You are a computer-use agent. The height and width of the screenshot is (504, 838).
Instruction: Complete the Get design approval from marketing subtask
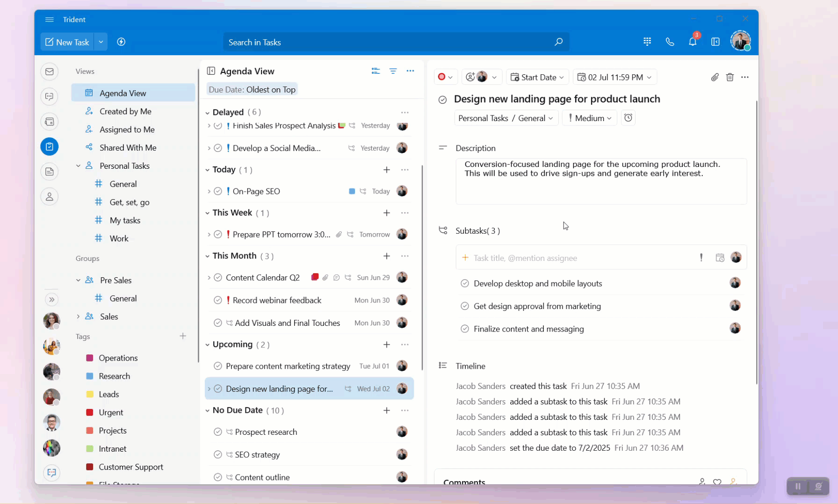pyautogui.click(x=465, y=306)
